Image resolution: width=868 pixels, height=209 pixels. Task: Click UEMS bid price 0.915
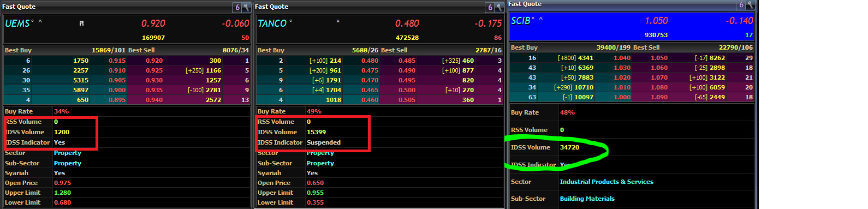(117, 61)
